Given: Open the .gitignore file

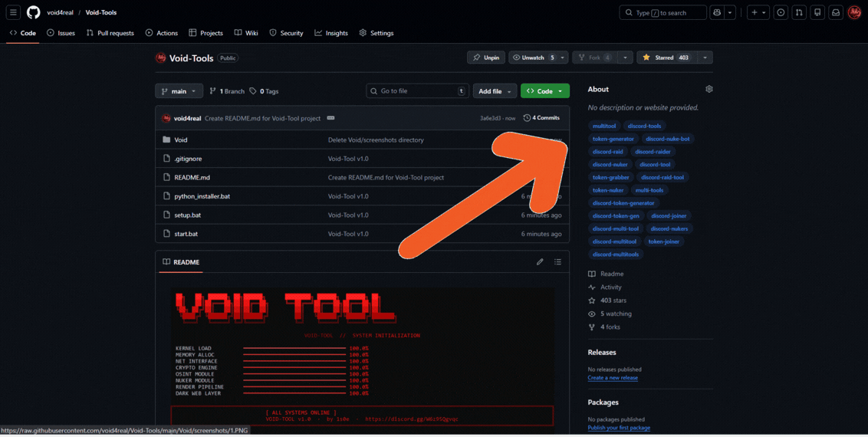Looking at the screenshot, I should pos(188,159).
